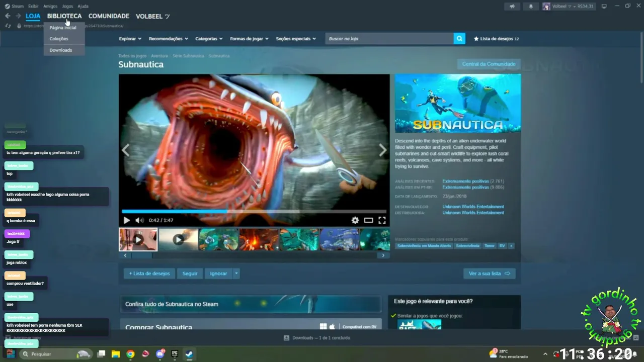Open Lista de desejos star link
Viewport: 644px width, 362px height.
coord(496,39)
